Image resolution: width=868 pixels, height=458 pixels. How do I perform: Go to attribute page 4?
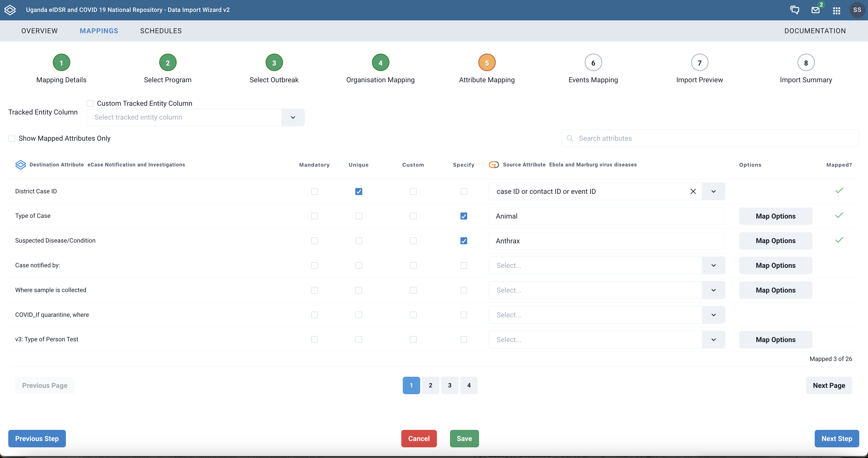(469, 385)
